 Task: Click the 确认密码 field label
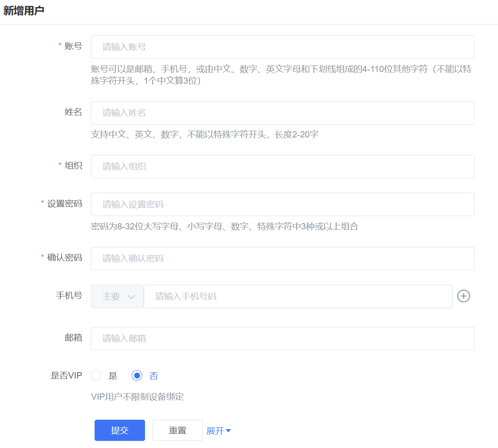pyautogui.click(x=65, y=258)
